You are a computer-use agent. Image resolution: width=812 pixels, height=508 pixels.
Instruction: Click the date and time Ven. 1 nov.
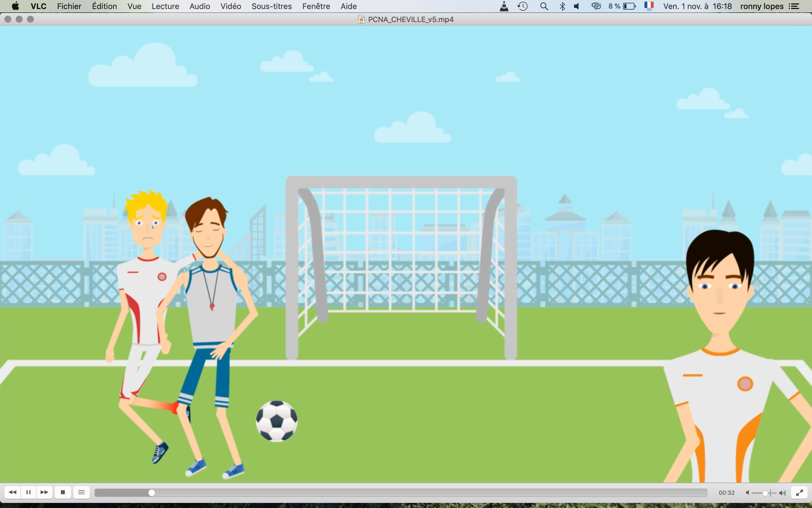[x=697, y=6]
